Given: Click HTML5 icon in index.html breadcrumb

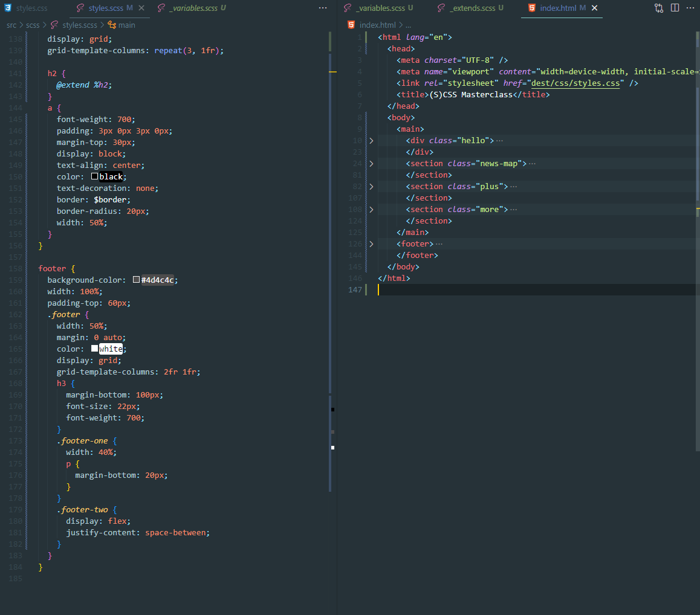Looking at the screenshot, I should (x=351, y=25).
